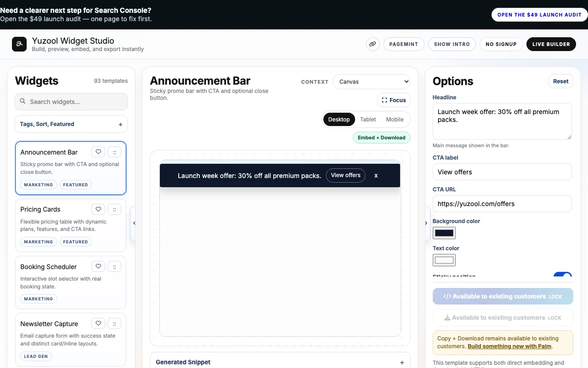
Task: Select the Pricing Cards widget card
Action: 71,225
